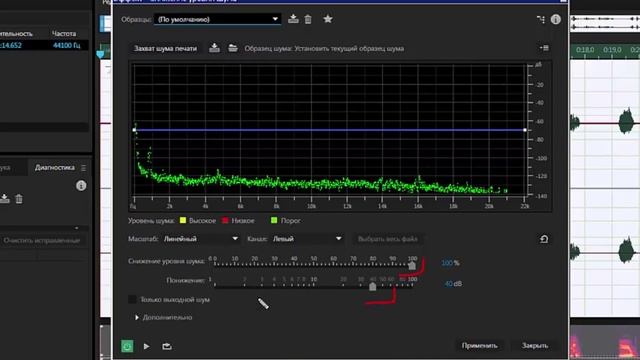640x360 pixels.
Task: Click the 'Высокое' yellow legend swatch
Action: point(183,220)
